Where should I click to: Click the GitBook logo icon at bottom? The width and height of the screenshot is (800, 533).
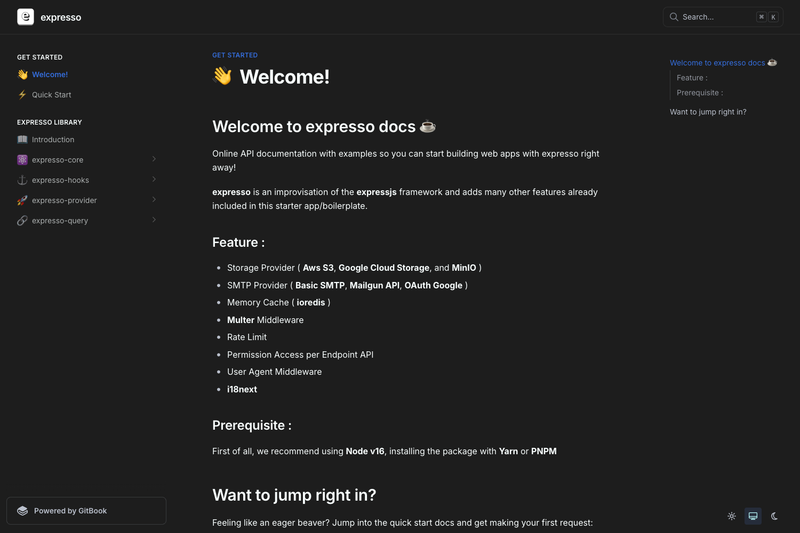tap(22, 511)
